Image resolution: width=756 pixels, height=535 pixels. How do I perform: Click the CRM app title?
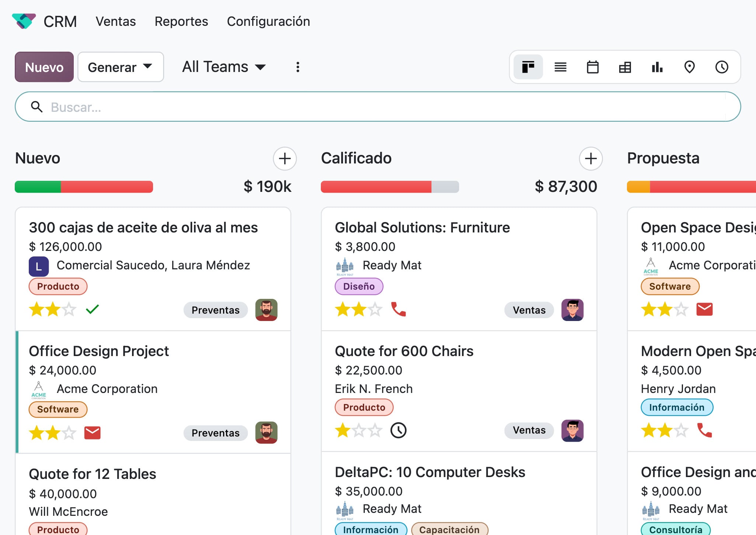(60, 21)
